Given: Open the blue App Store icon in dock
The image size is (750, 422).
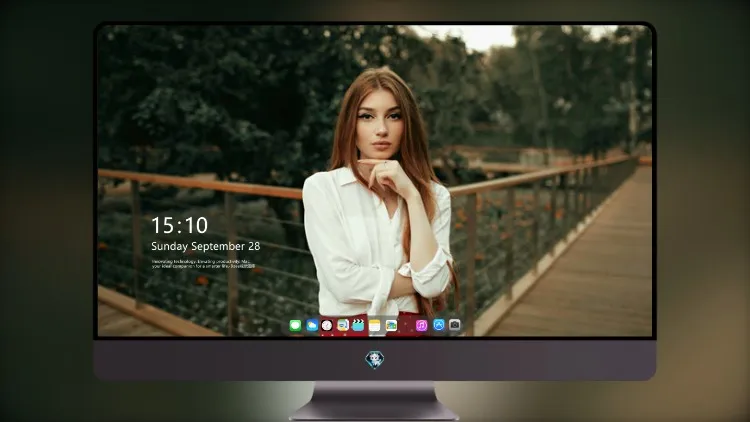Looking at the screenshot, I should (439, 325).
